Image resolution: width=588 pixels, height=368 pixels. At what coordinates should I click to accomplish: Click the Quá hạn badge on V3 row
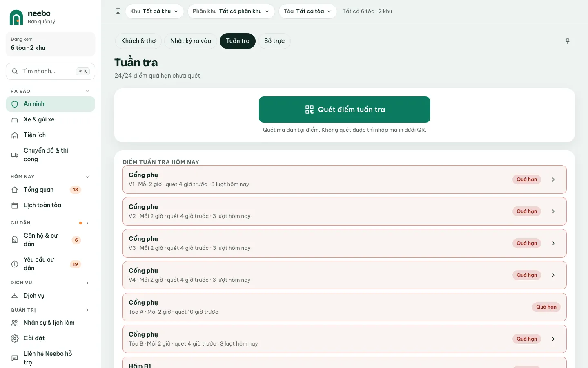[527, 243]
